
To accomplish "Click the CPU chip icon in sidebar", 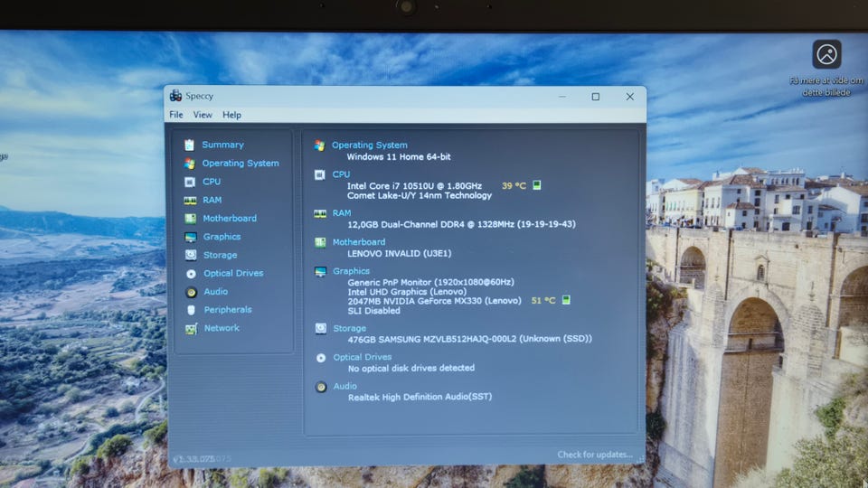I will click(x=190, y=182).
